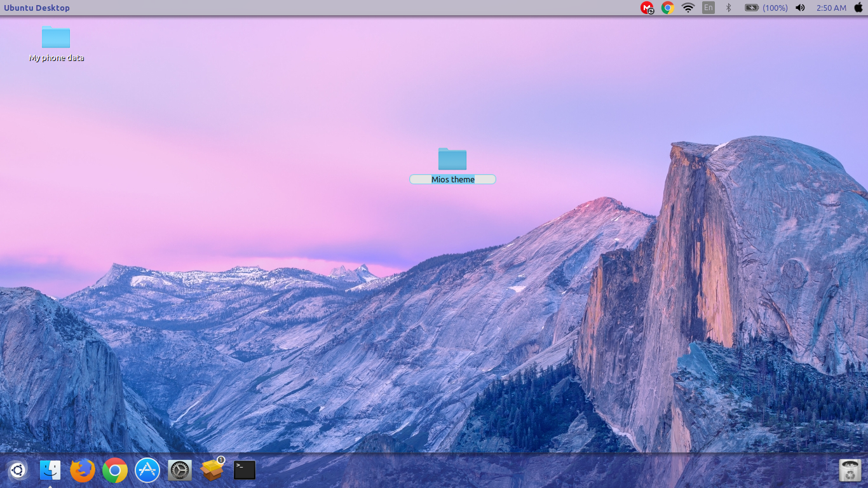Open the sound volume menu
This screenshot has width=868, height=488.
tap(800, 8)
